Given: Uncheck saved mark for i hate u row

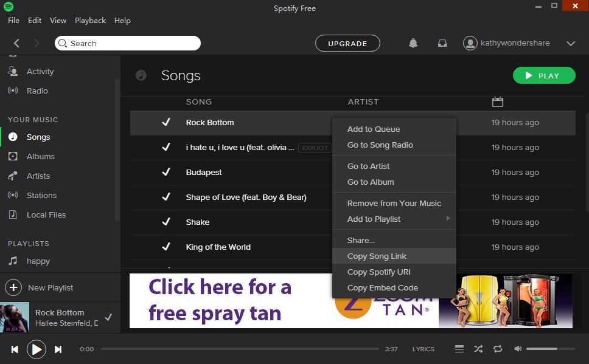Looking at the screenshot, I should click(x=166, y=146).
